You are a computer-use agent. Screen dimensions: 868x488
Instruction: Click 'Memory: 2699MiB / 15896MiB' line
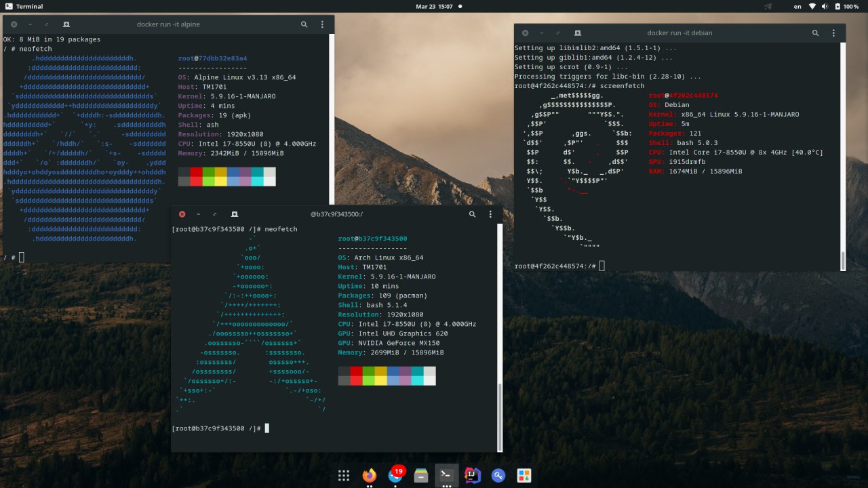click(x=391, y=352)
